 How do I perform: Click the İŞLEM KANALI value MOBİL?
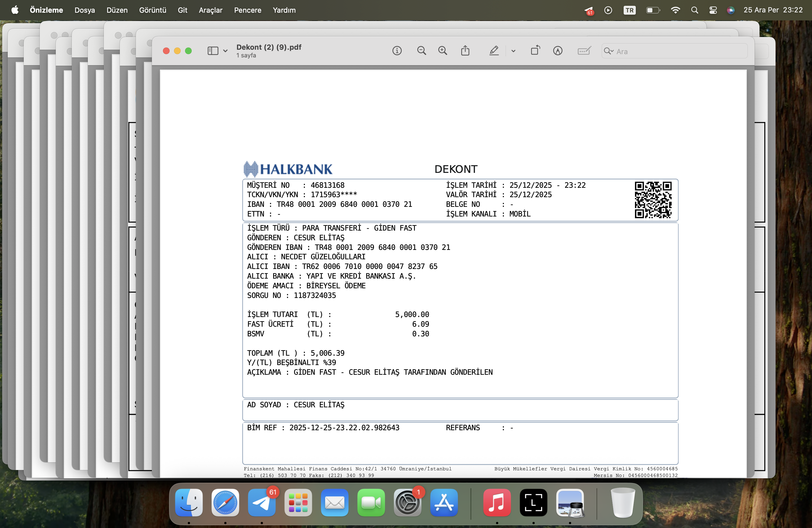tap(520, 214)
